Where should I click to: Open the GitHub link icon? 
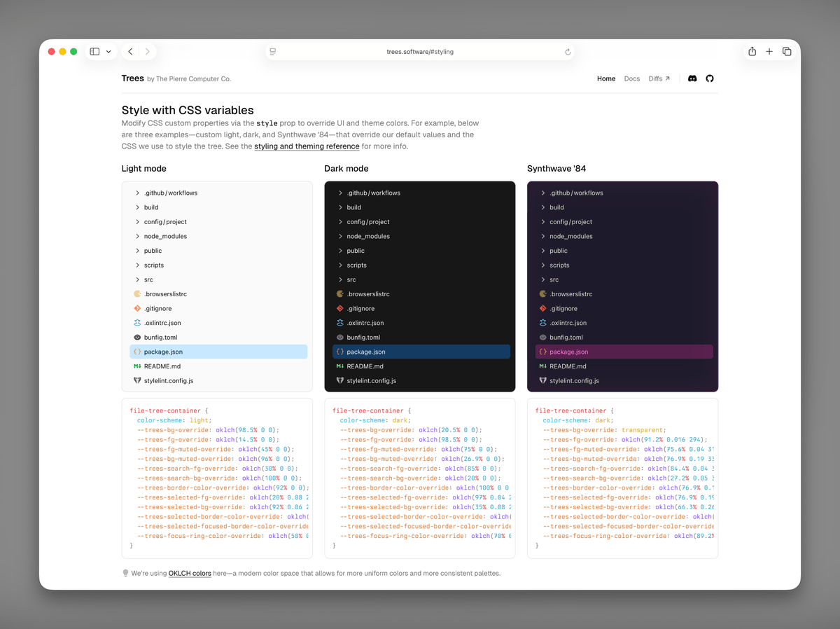tap(710, 78)
